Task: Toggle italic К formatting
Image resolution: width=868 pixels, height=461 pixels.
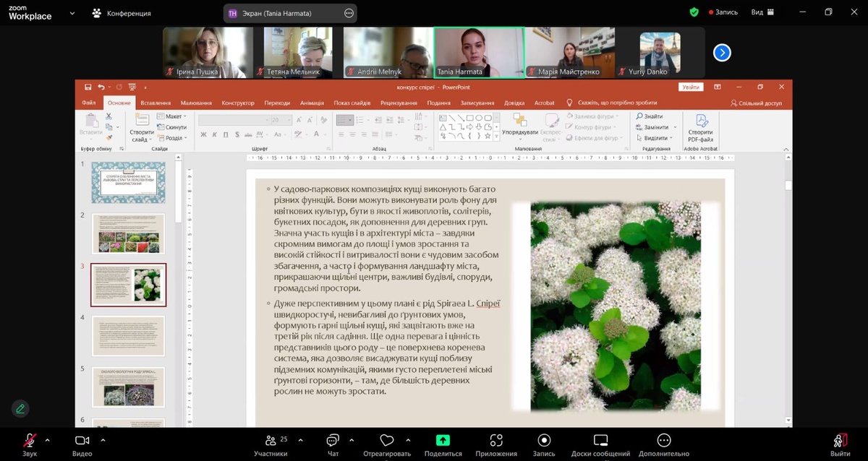Action: 215,134
